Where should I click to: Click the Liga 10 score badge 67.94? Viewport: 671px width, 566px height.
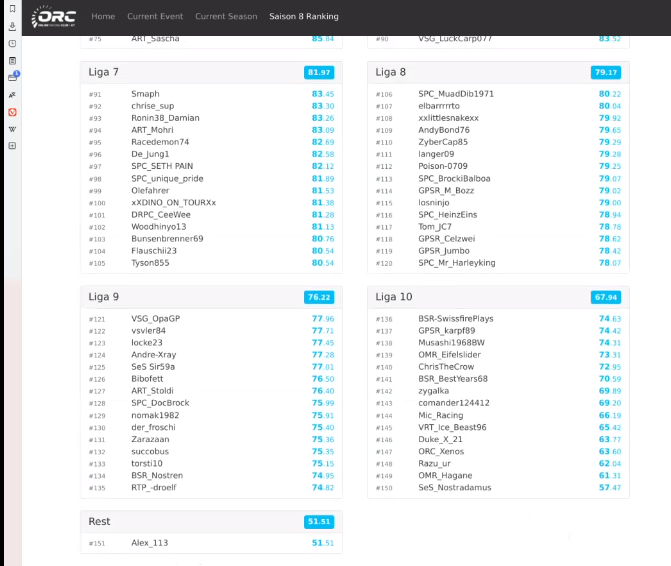pyautogui.click(x=606, y=298)
